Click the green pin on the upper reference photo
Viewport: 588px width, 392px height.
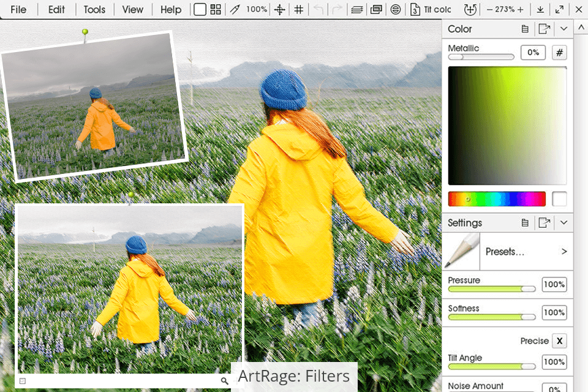pyautogui.click(x=85, y=32)
